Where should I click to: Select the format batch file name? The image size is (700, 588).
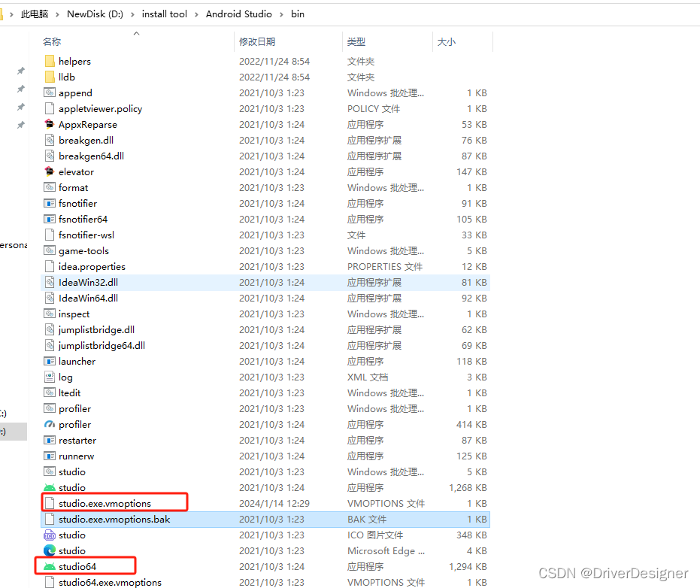click(73, 187)
